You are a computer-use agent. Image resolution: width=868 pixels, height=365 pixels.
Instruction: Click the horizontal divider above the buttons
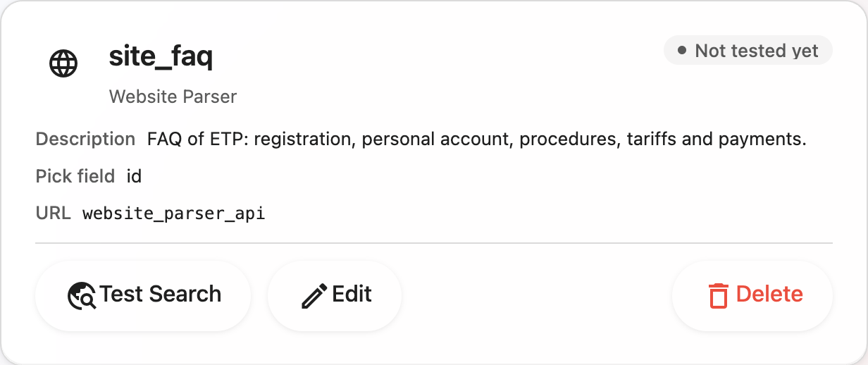coord(434,243)
